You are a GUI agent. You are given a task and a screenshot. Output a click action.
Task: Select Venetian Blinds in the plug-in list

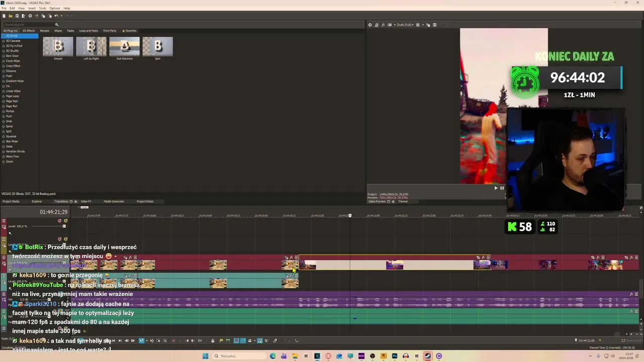pyautogui.click(x=15, y=151)
